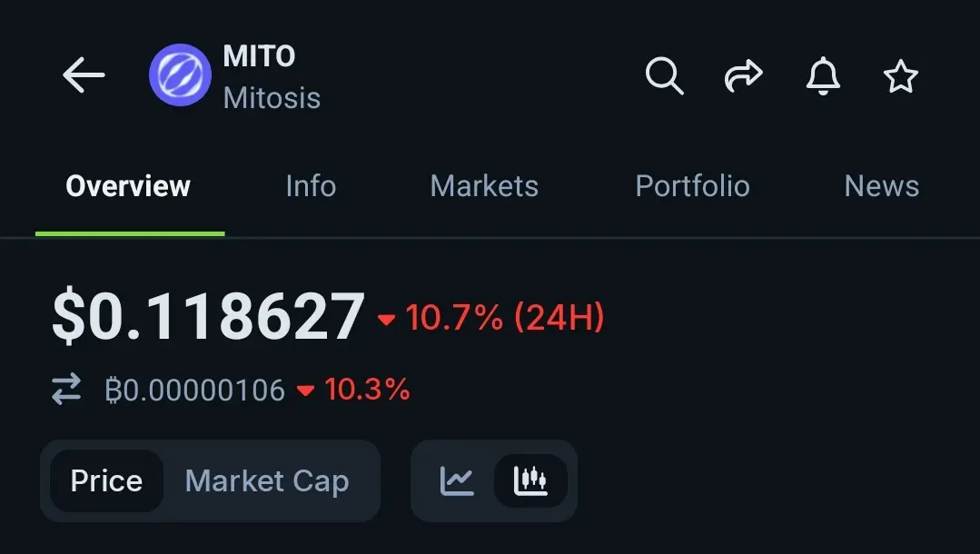The height and width of the screenshot is (554, 980).
Task: Set a price alert with bell icon
Action: 823,75
